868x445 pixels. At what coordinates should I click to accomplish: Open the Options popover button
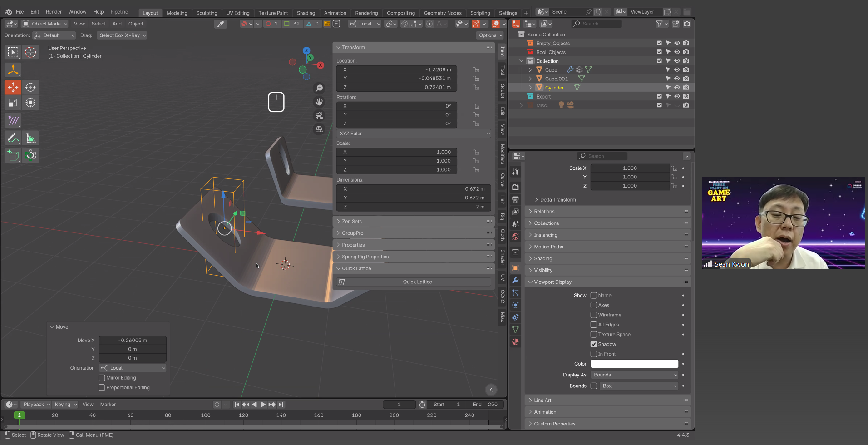coord(490,35)
